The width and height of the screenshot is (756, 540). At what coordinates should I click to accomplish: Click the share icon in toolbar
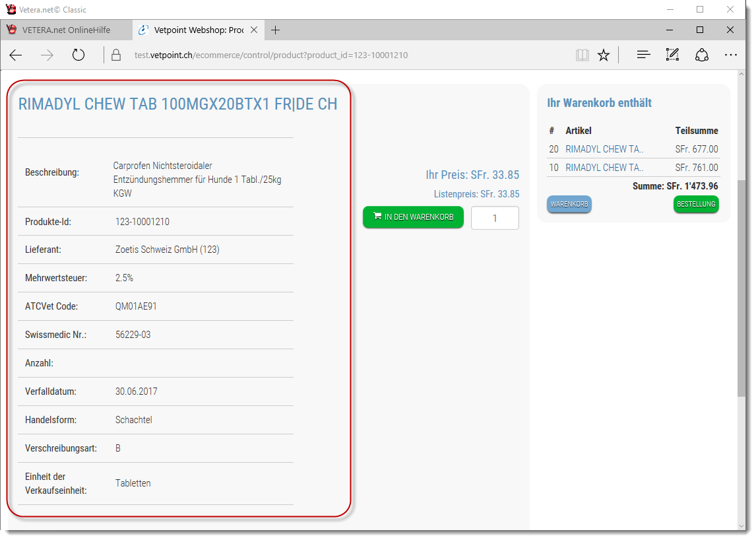[x=702, y=55]
